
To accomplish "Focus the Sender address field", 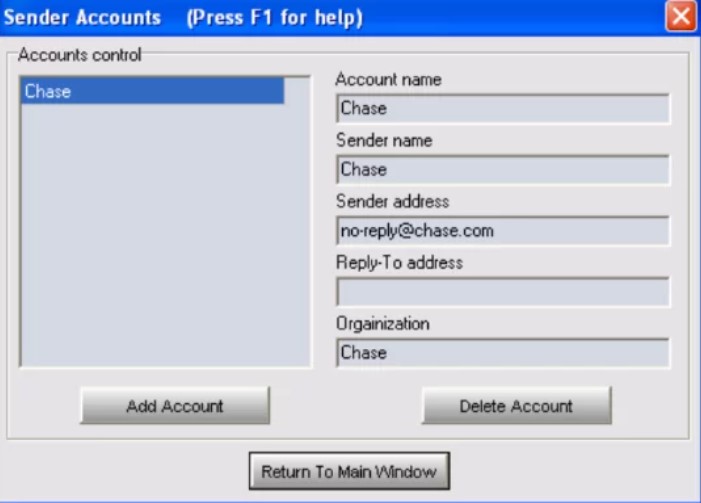I will 502,231.
